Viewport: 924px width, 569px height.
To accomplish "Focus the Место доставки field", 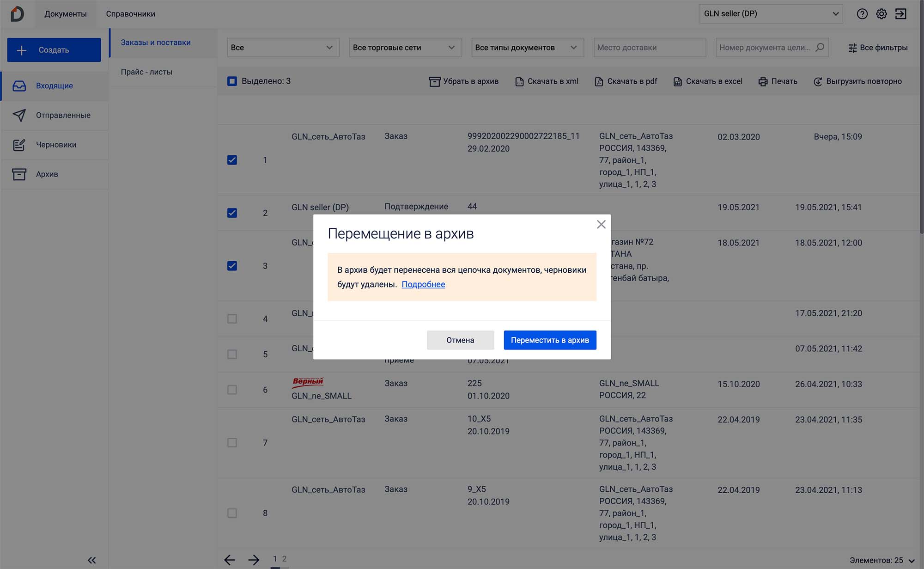I will (x=650, y=48).
